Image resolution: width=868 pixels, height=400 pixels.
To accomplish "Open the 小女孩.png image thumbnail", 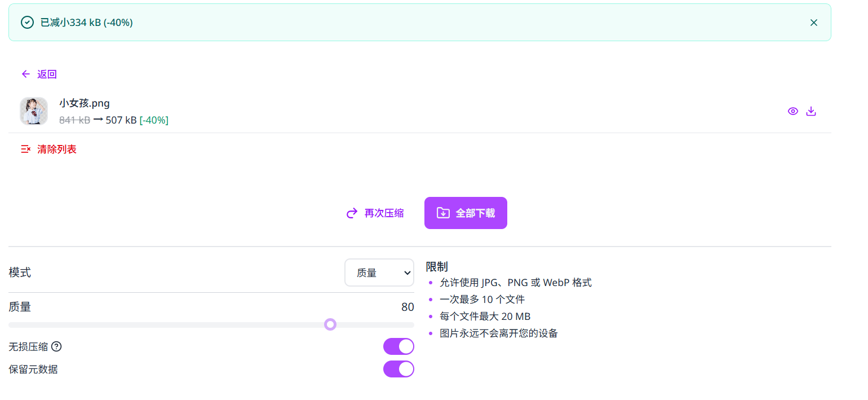I will tap(34, 111).
